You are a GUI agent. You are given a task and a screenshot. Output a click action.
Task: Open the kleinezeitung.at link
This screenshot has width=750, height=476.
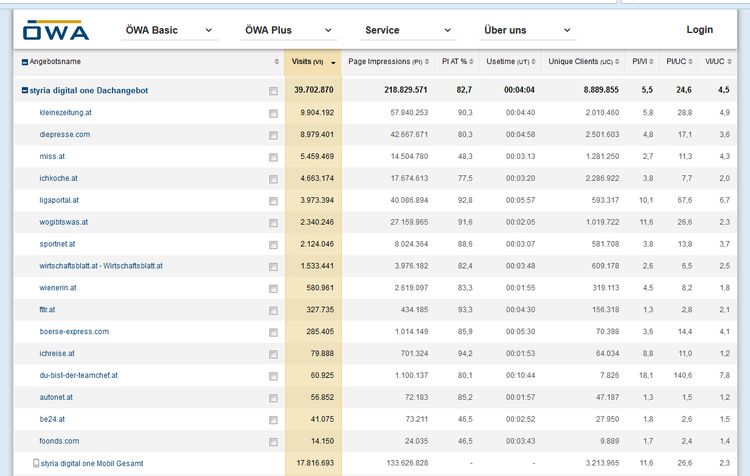65,112
